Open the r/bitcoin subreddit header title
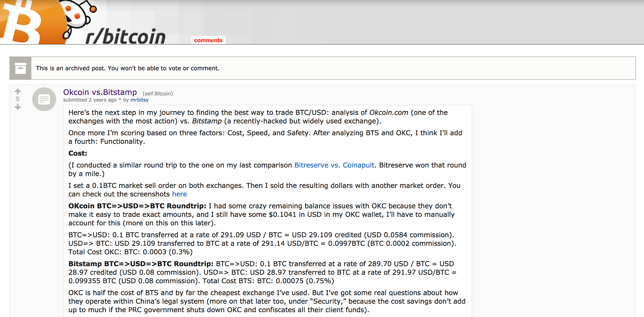 click(x=126, y=37)
